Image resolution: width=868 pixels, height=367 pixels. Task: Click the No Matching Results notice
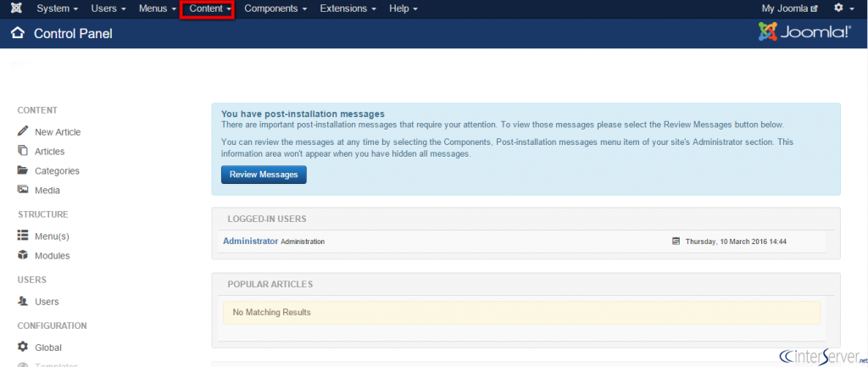521,312
